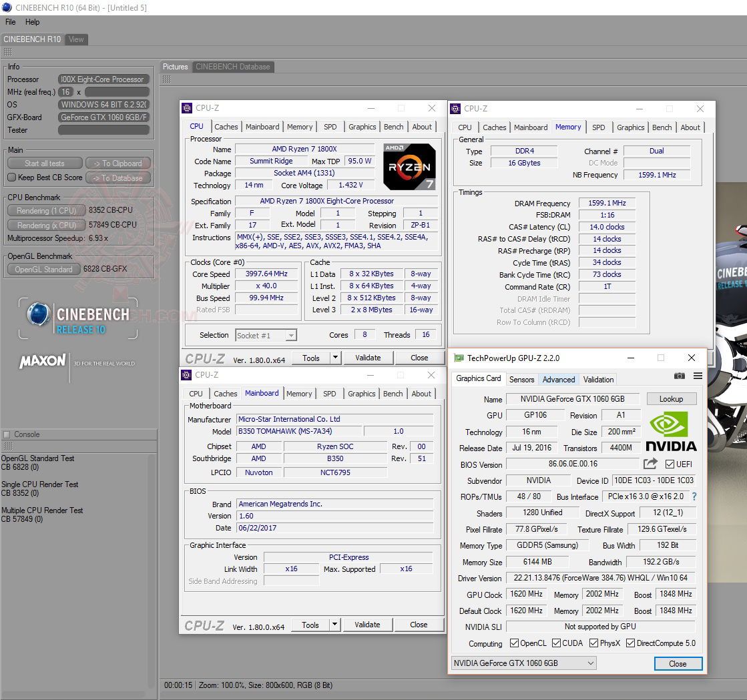Screen dimensions: 747x700
Task: Click the "57849 CB-CPU" score
Action: click(x=112, y=225)
